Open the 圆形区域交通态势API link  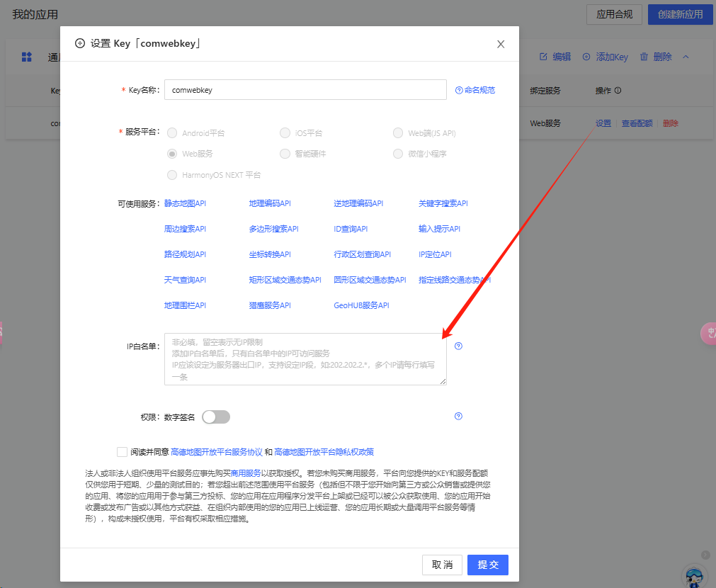(x=370, y=280)
